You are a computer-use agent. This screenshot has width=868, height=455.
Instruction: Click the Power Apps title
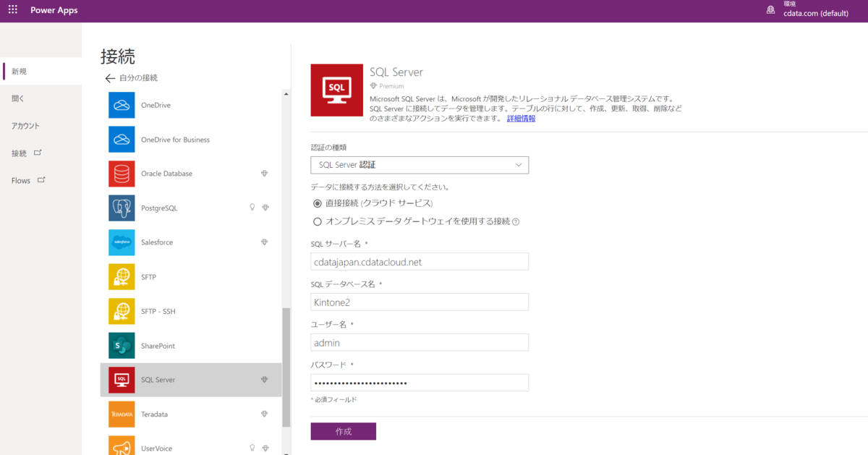pos(54,11)
